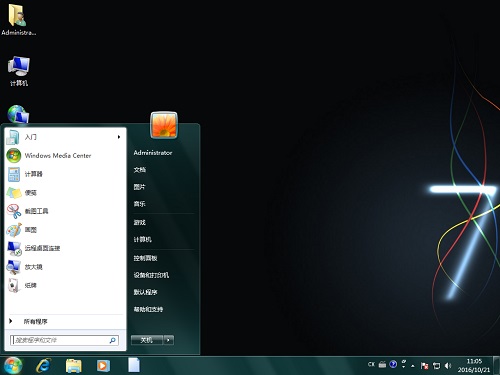Show hidden tray icons arrow

(x=413, y=366)
